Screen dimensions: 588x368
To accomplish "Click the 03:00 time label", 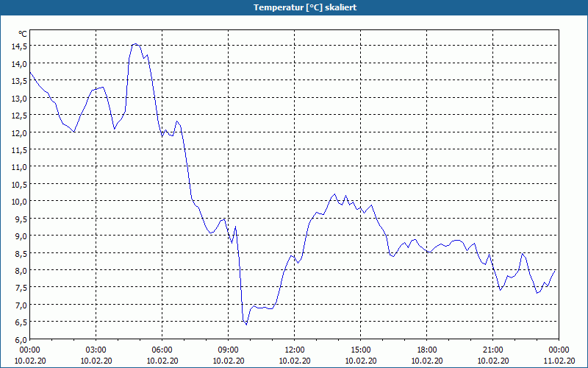I will pos(96,350).
